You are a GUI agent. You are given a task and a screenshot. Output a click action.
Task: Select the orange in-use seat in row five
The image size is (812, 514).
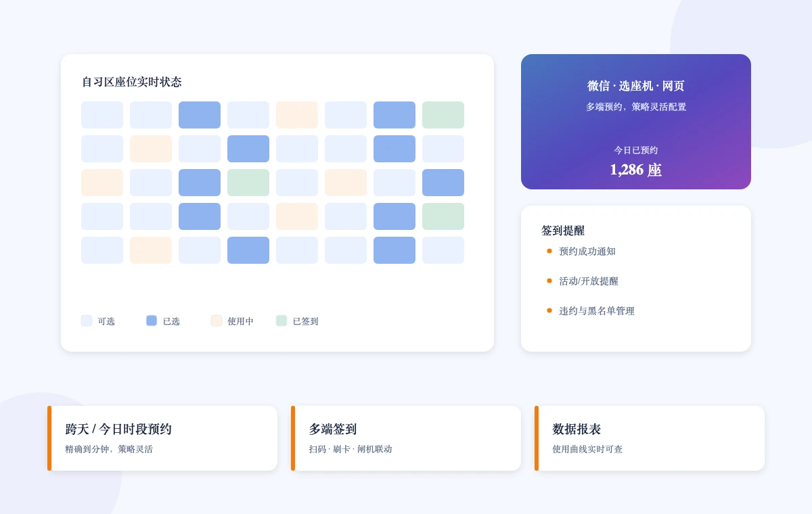(x=151, y=250)
